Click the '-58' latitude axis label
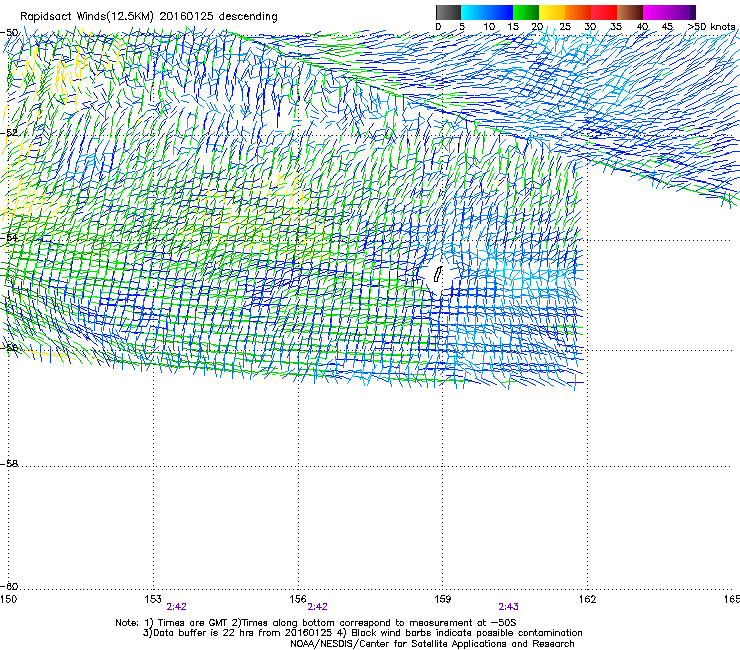The width and height of the screenshot is (740, 650). [9, 464]
